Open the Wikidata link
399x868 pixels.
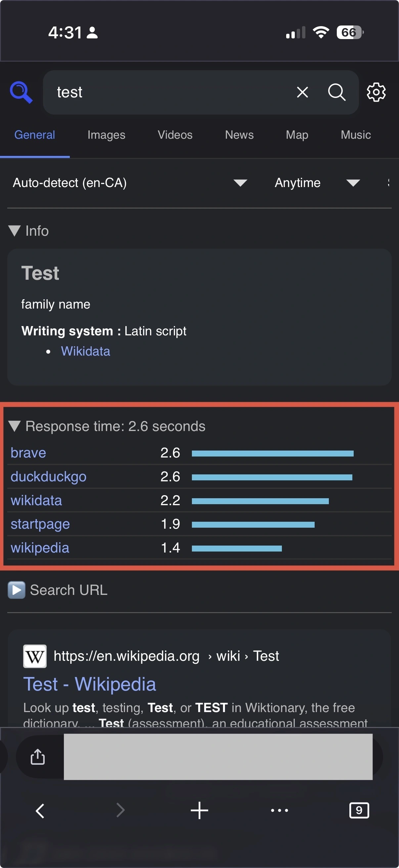coord(86,352)
